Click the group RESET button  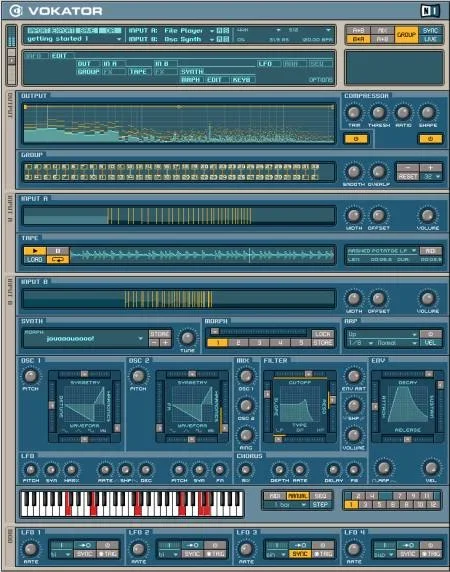point(408,177)
